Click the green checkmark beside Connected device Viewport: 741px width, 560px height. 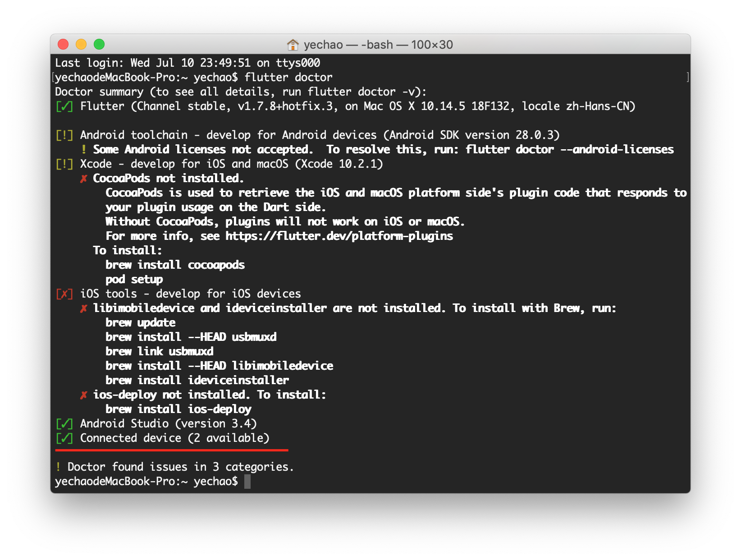pos(64,438)
